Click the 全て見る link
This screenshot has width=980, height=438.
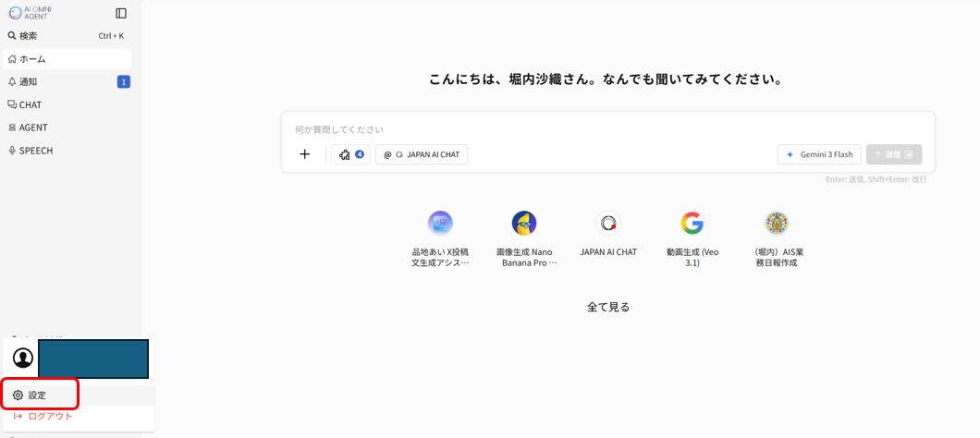pyautogui.click(x=608, y=307)
